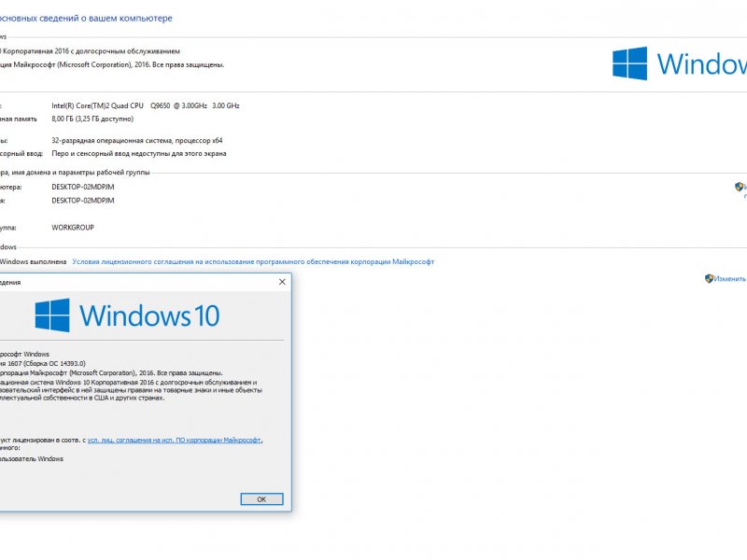Click the shield icon next to 'Изменить'
Viewport: 747px width, 560px height.
click(709, 278)
